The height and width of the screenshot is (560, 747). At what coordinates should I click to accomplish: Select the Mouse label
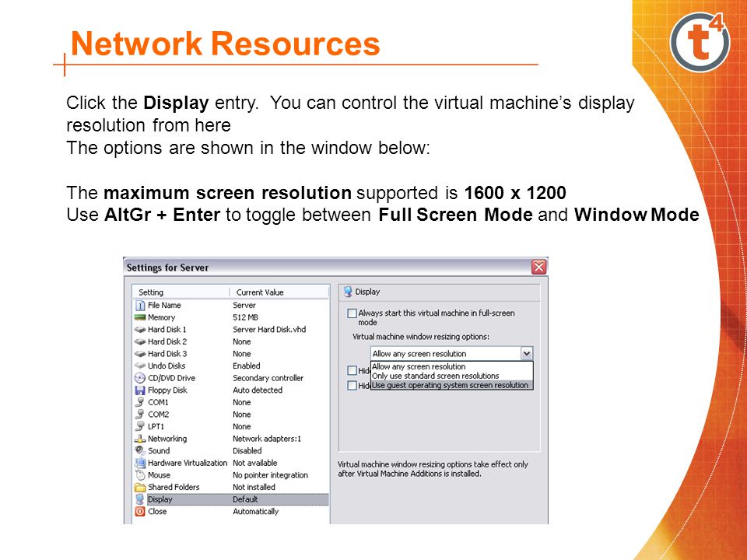click(x=159, y=475)
